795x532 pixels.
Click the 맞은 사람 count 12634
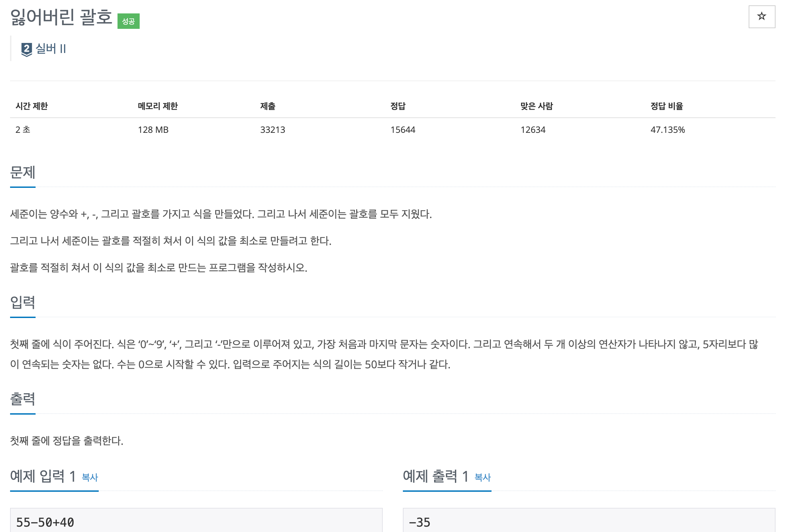point(532,130)
